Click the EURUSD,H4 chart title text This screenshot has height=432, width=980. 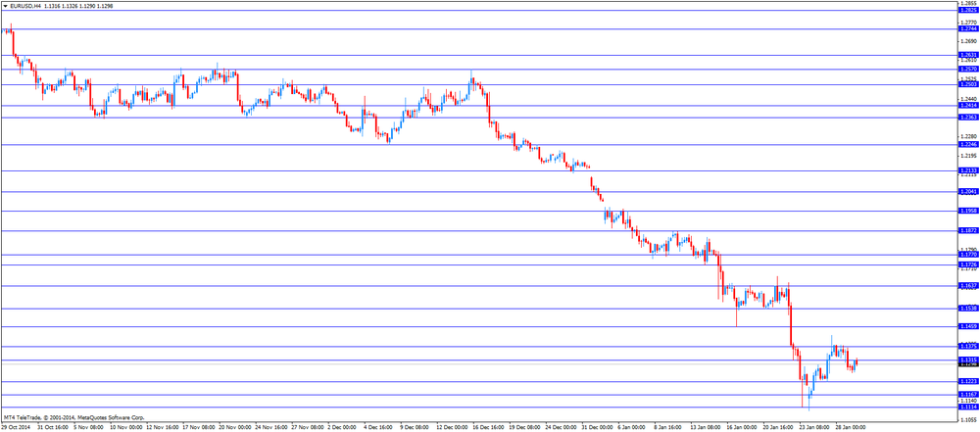(x=25, y=5)
